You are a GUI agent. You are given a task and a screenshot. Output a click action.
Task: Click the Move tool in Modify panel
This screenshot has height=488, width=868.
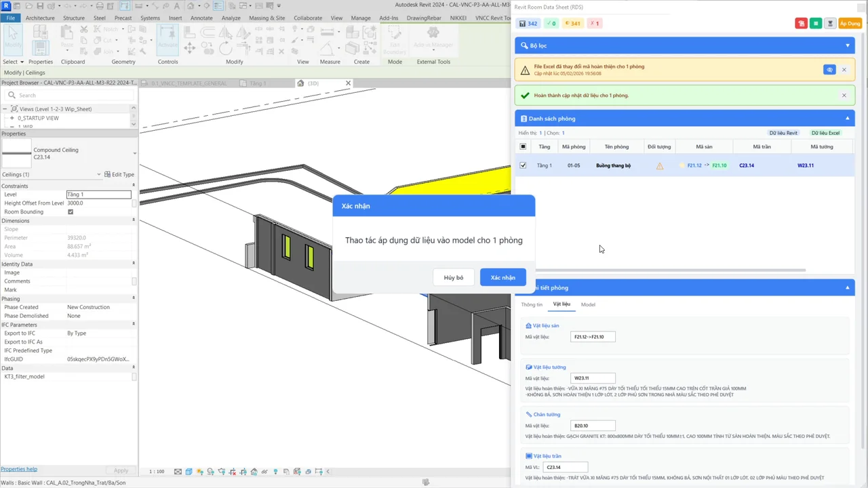click(190, 47)
